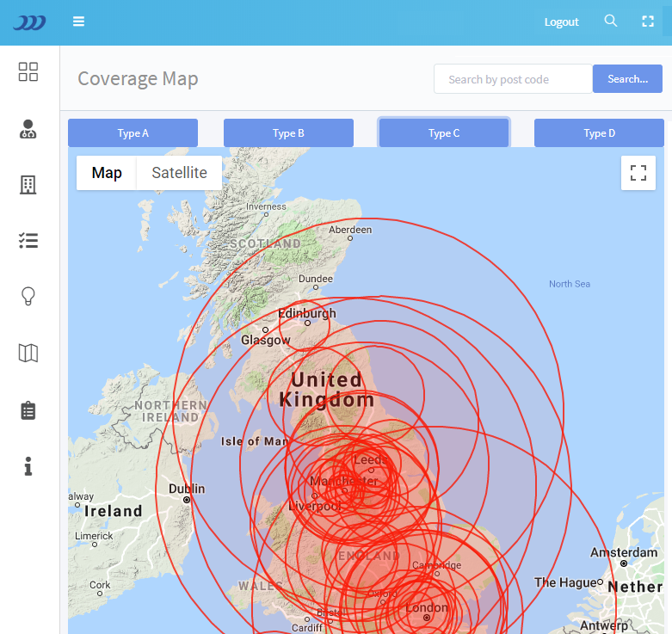Show Type A coverage

pyautogui.click(x=133, y=133)
